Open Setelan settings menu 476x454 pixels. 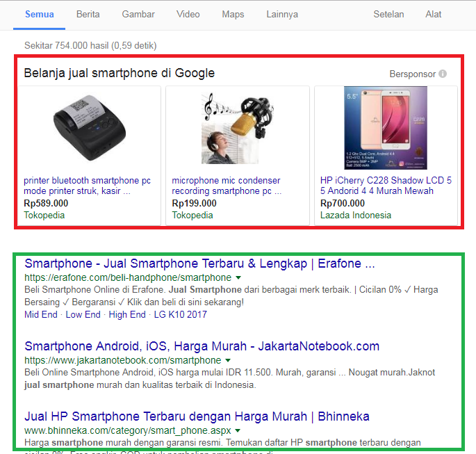point(388,15)
